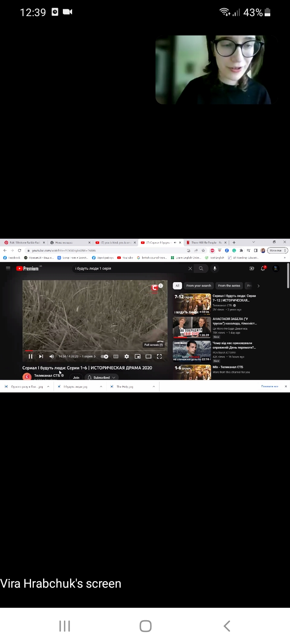Select the 'From the series' chip

(229, 286)
